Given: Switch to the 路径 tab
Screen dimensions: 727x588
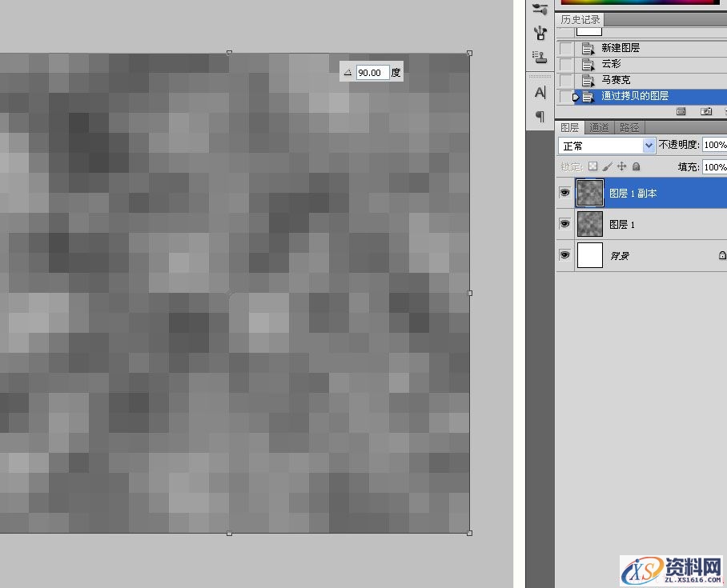Looking at the screenshot, I should [x=629, y=127].
